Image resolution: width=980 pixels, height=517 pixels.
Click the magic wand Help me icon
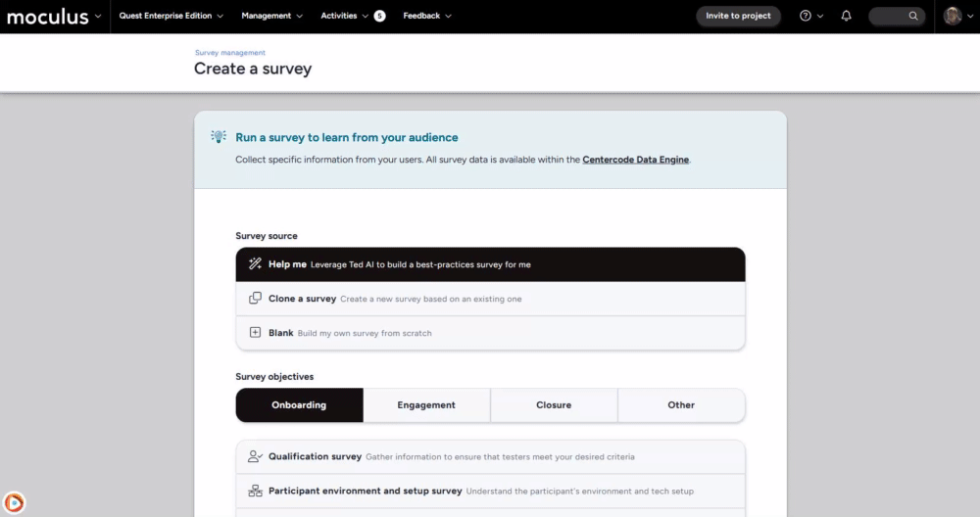[x=255, y=264]
